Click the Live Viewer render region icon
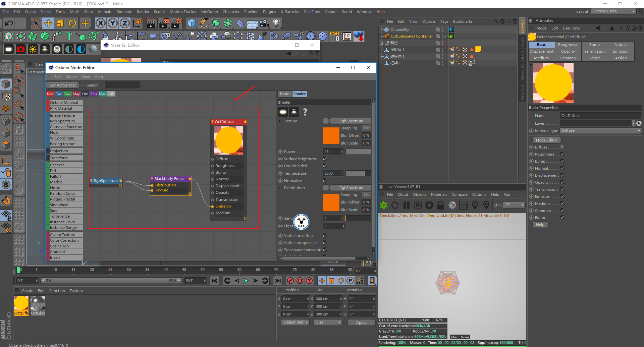644x347 pixels. pyautogui.click(x=464, y=205)
